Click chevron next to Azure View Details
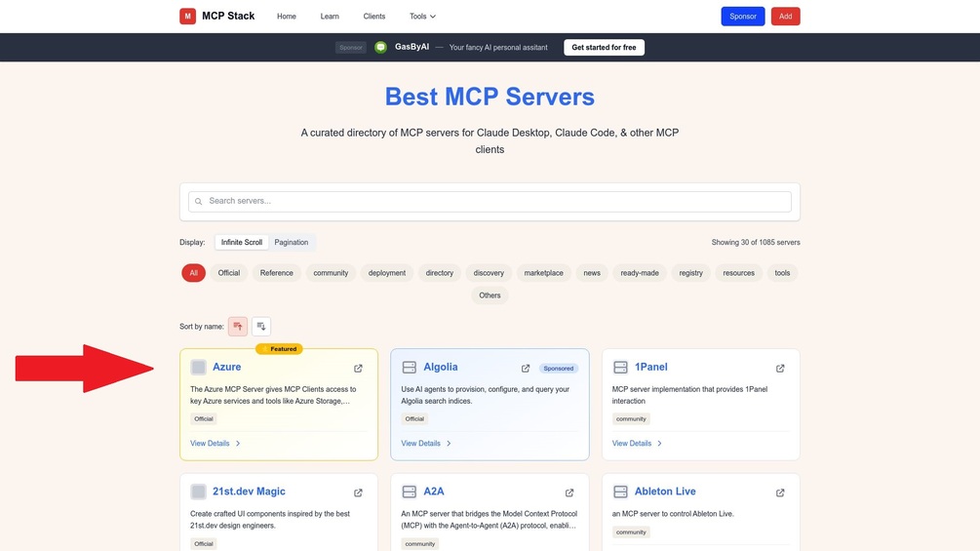 [238, 444]
